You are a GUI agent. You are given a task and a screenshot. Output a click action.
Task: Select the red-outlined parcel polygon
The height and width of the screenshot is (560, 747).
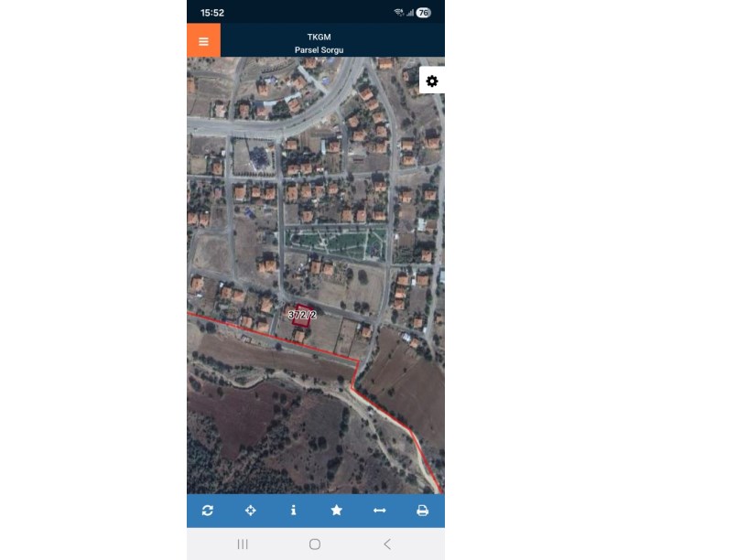pyautogui.click(x=302, y=317)
